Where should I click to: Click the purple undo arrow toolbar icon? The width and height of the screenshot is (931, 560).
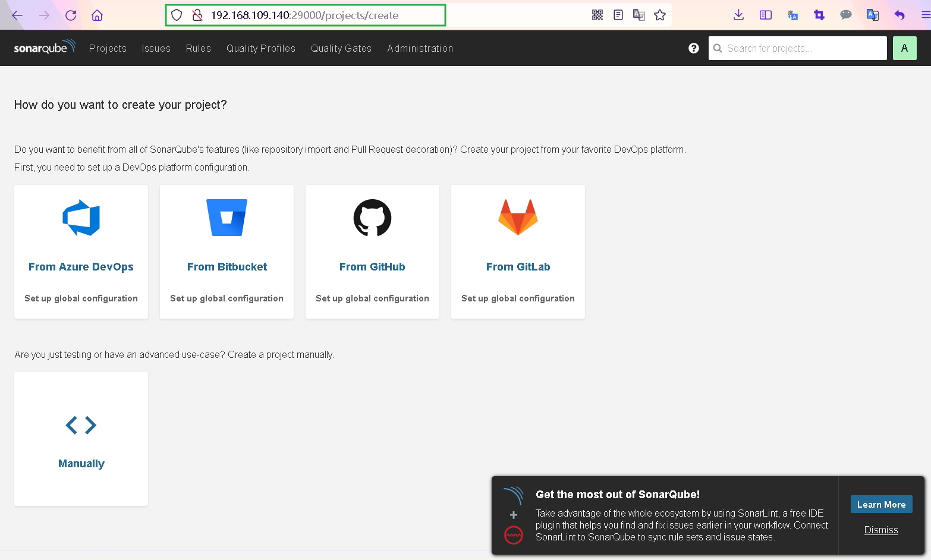click(899, 15)
